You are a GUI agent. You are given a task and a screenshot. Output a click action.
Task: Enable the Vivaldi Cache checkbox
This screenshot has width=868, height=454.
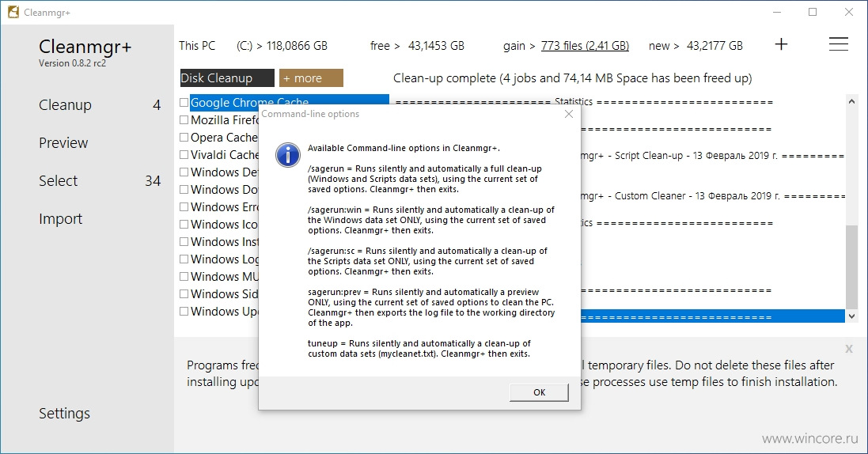184,154
